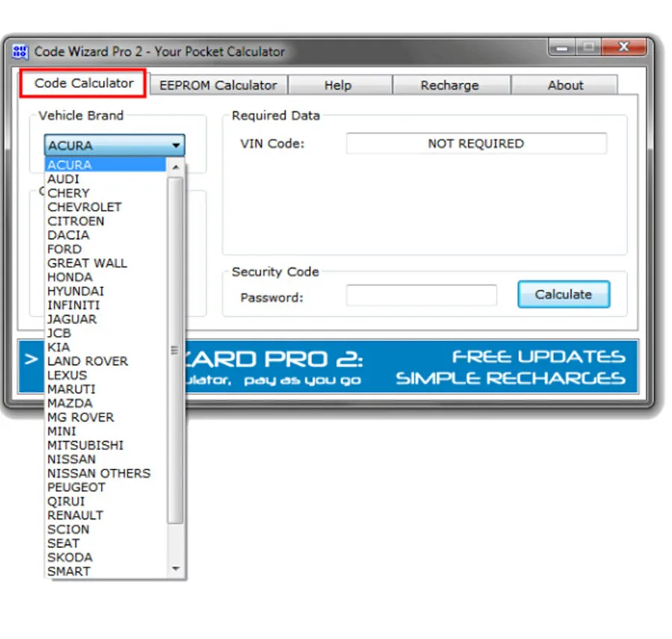Click the Password output field
Screen dimensions: 672x639
pyautogui.click(x=421, y=296)
